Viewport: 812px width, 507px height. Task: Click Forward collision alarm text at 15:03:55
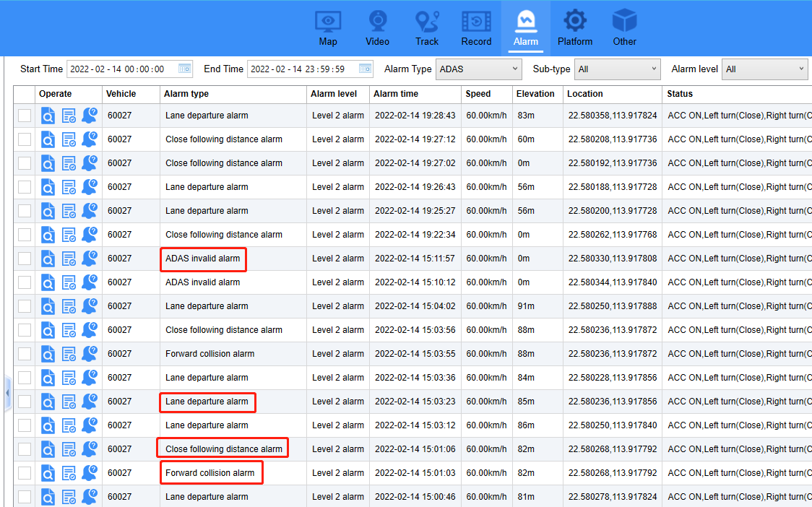point(210,354)
